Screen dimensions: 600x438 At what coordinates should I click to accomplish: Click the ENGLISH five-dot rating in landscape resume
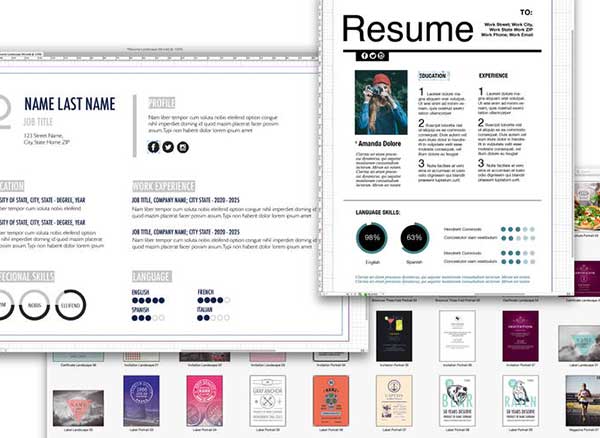click(148, 300)
